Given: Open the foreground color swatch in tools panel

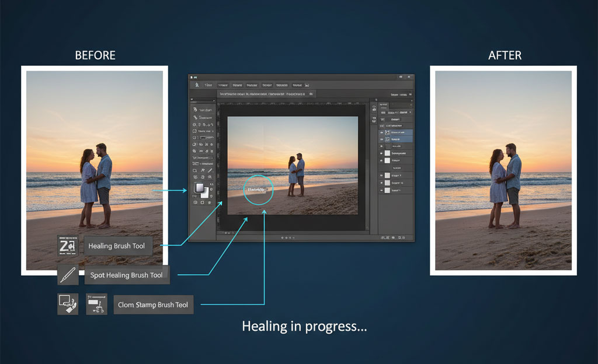Looking at the screenshot, I should coord(199,188).
